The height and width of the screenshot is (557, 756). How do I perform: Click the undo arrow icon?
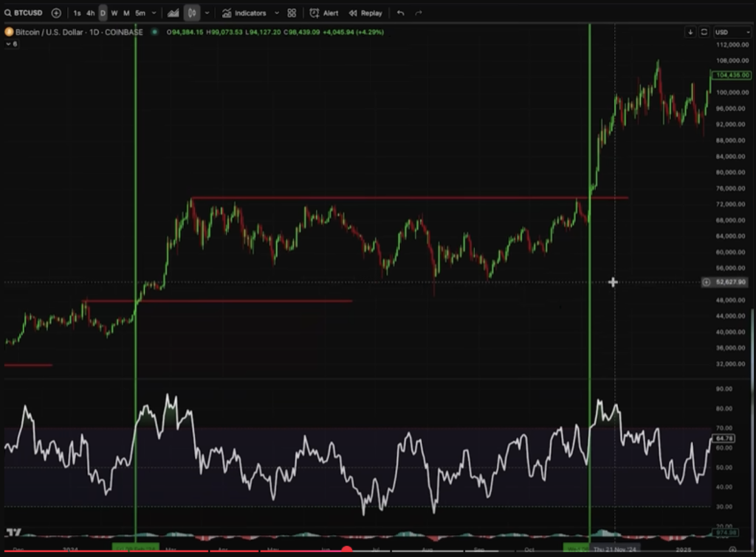400,13
